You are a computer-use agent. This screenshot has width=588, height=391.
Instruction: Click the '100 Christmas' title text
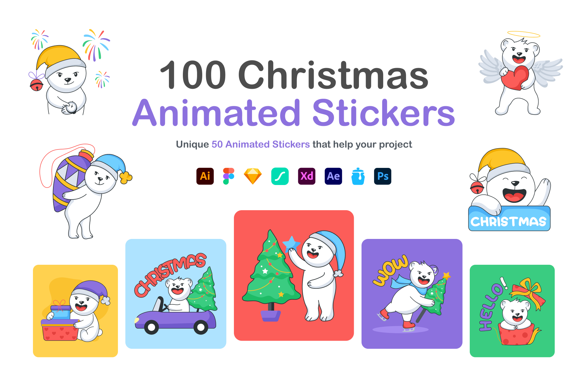(294, 75)
